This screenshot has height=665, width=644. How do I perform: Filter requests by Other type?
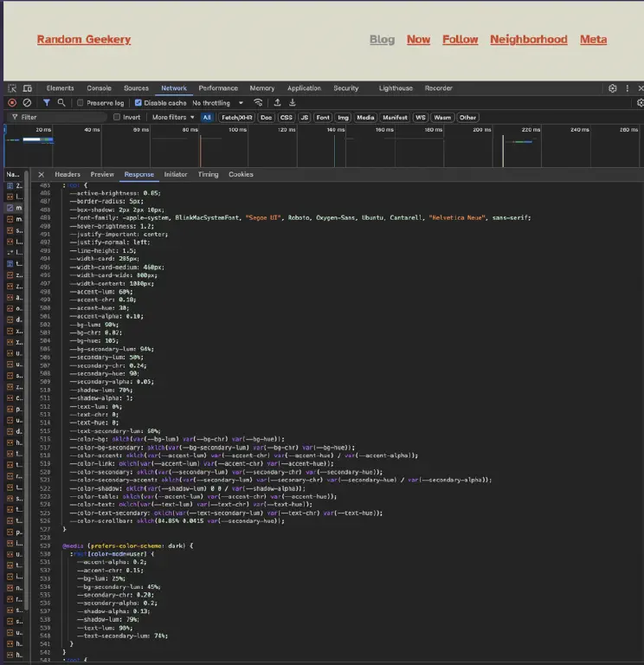tap(467, 118)
